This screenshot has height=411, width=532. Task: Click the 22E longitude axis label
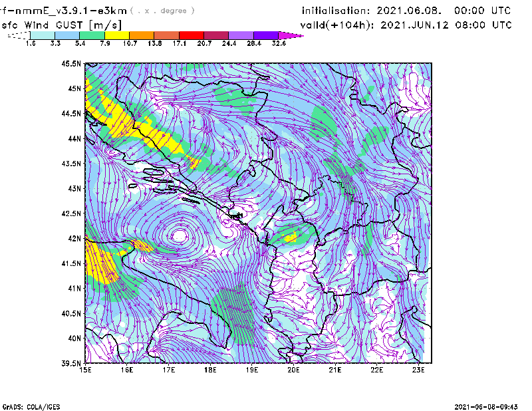(x=376, y=370)
